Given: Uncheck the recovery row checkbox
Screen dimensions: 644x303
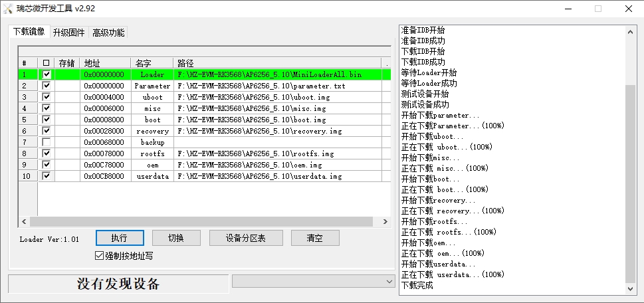Looking at the screenshot, I should pyautogui.click(x=47, y=131).
